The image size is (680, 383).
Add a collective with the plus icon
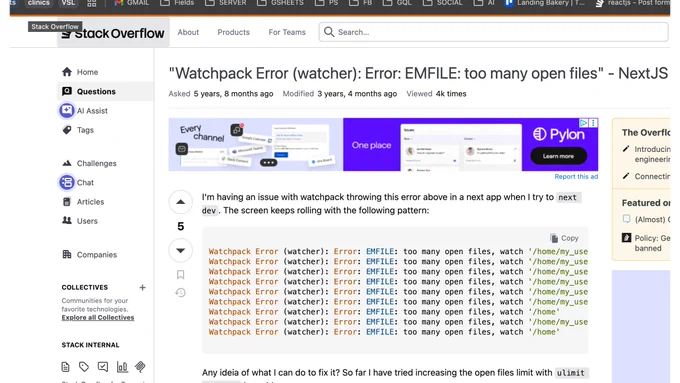click(x=142, y=287)
